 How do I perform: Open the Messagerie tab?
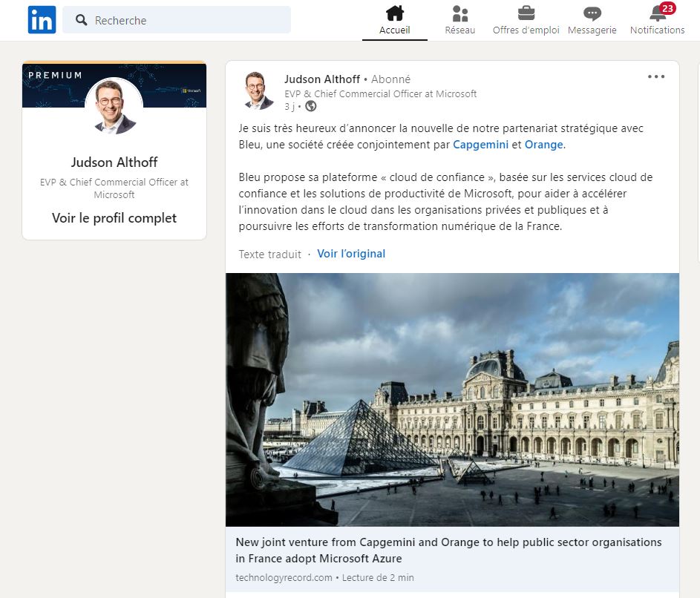click(592, 21)
